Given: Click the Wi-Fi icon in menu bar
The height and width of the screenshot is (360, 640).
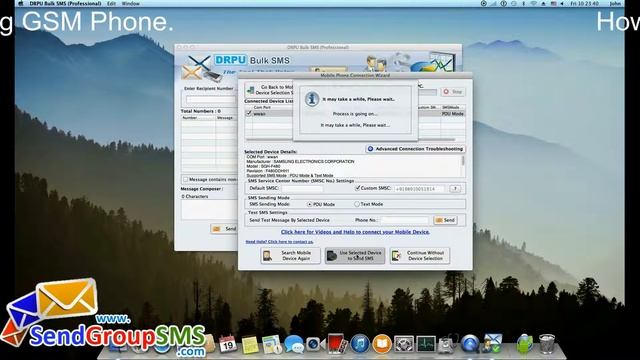Looking at the screenshot, I should click(x=533, y=3).
